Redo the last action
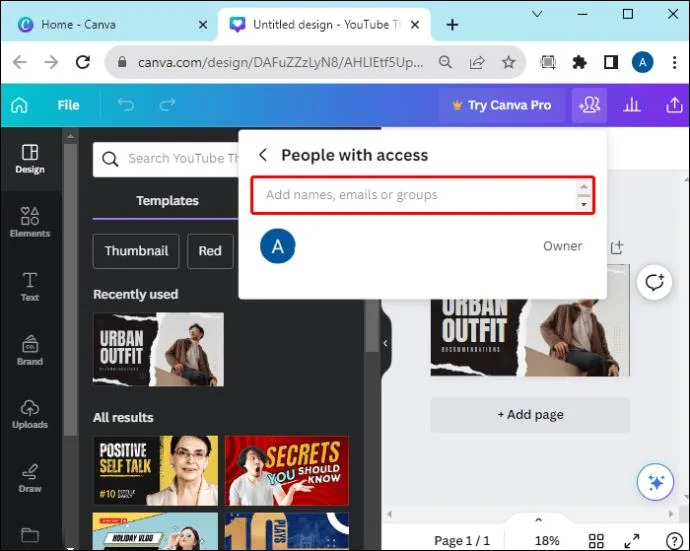 pos(167,105)
